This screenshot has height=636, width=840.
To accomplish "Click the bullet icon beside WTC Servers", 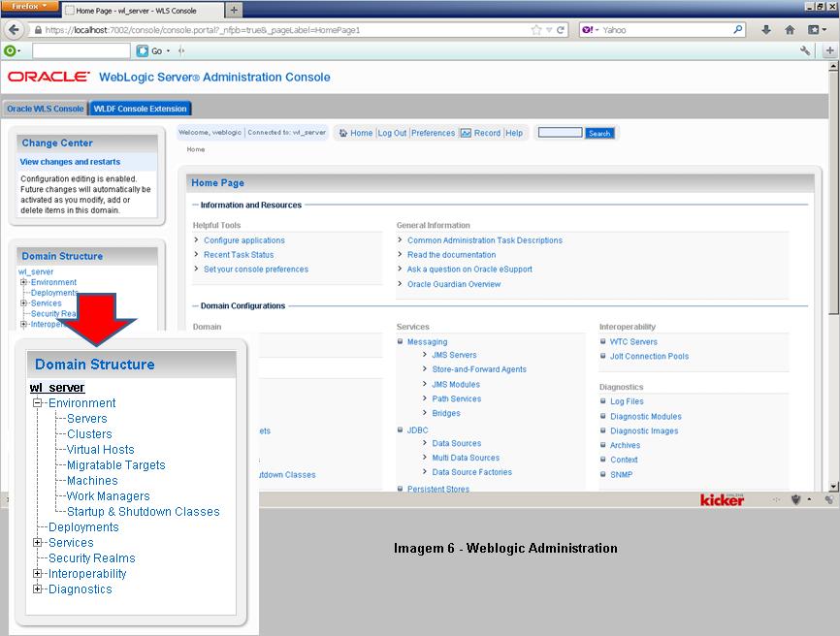I will point(602,341).
